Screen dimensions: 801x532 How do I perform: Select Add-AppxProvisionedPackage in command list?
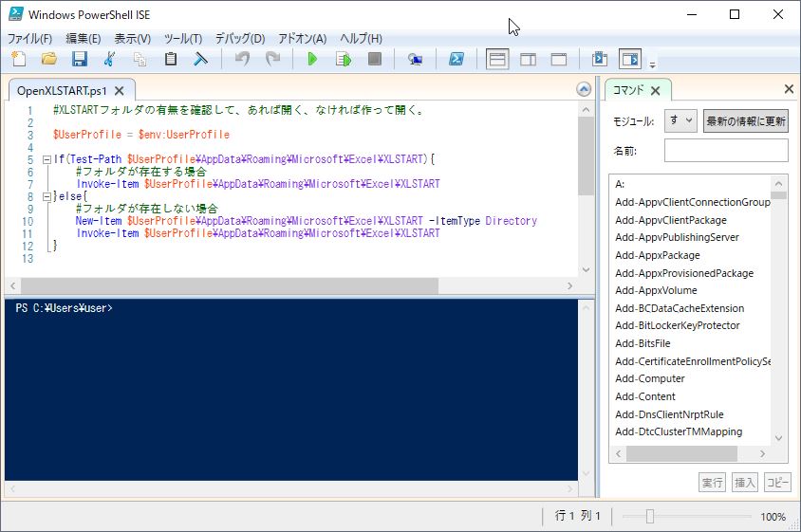(684, 273)
